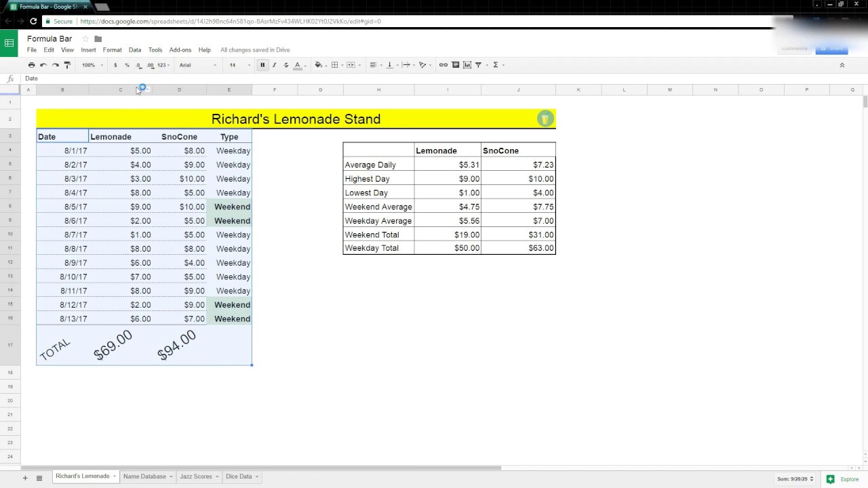Open the borders menu
The image size is (868, 488).
[x=334, y=65]
